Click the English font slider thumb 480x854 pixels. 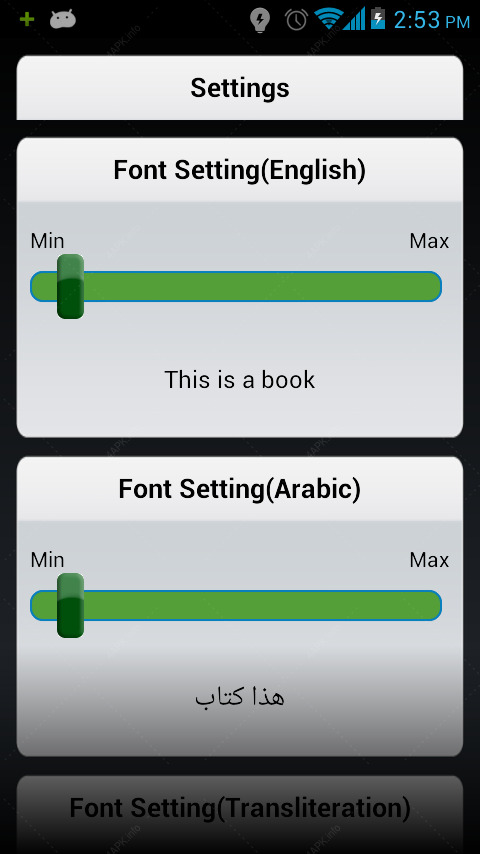pyautogui.click(x=70, y=286)
